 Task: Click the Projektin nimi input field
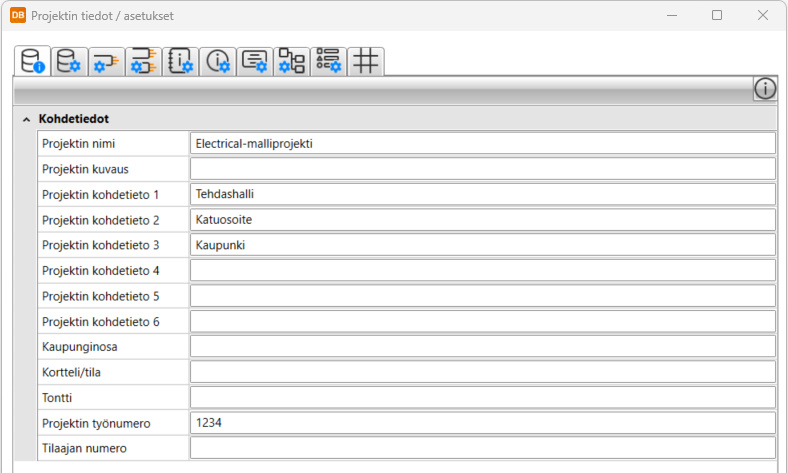click(x=482, y=143)
